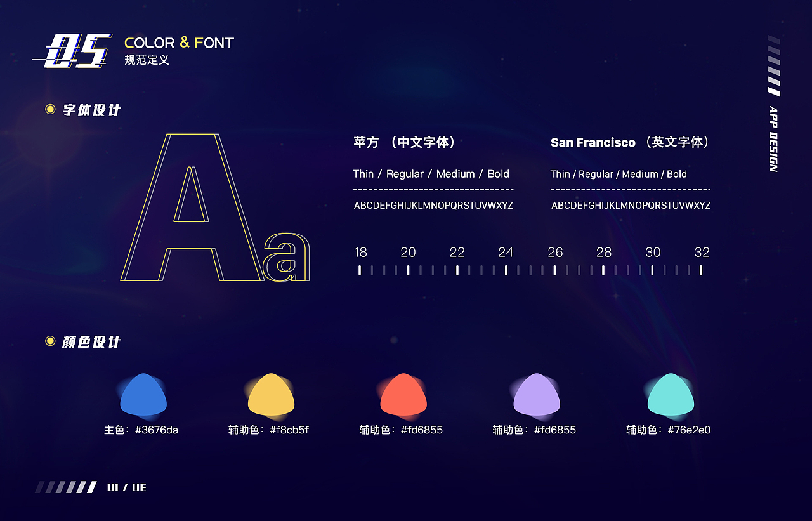The width and height of the screenshot is (812, 521).
Task: Select the 32 font size tick
Action: (x=701, y=270)
